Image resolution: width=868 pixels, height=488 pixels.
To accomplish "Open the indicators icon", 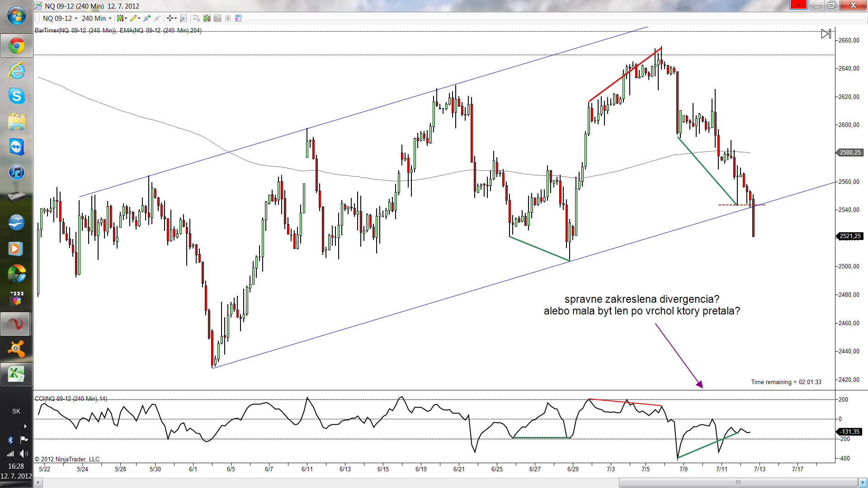I will 217,18.
